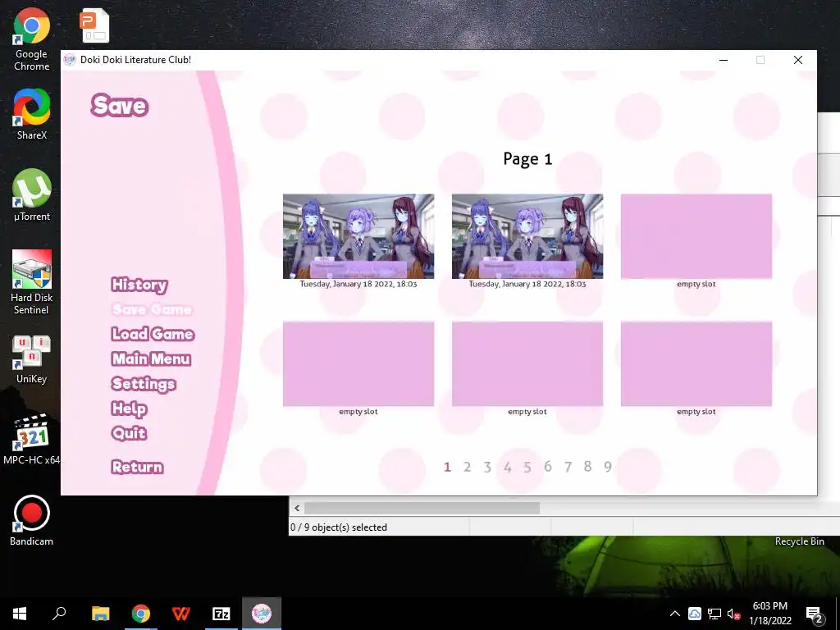The height and width of the screenshot is (630, 840).
Task: Click the cloud sync tray icon
Action: 694,614
